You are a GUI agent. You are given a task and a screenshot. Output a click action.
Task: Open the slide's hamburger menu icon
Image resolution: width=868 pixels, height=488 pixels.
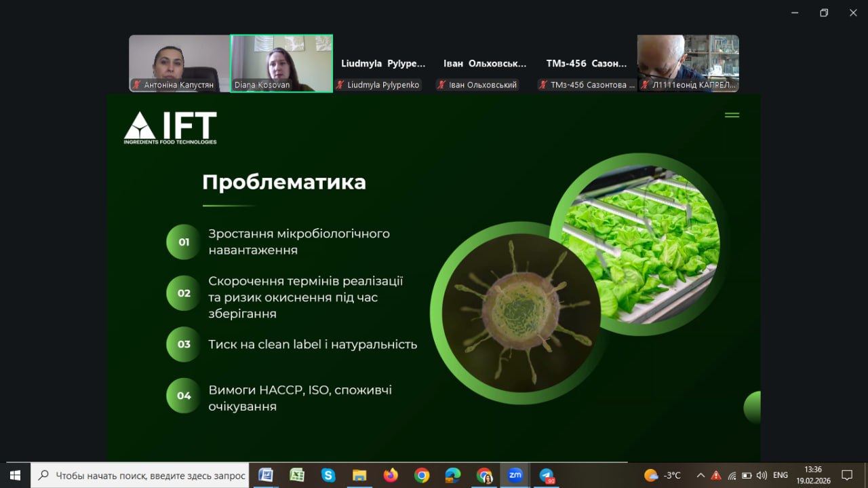point(732,115)
